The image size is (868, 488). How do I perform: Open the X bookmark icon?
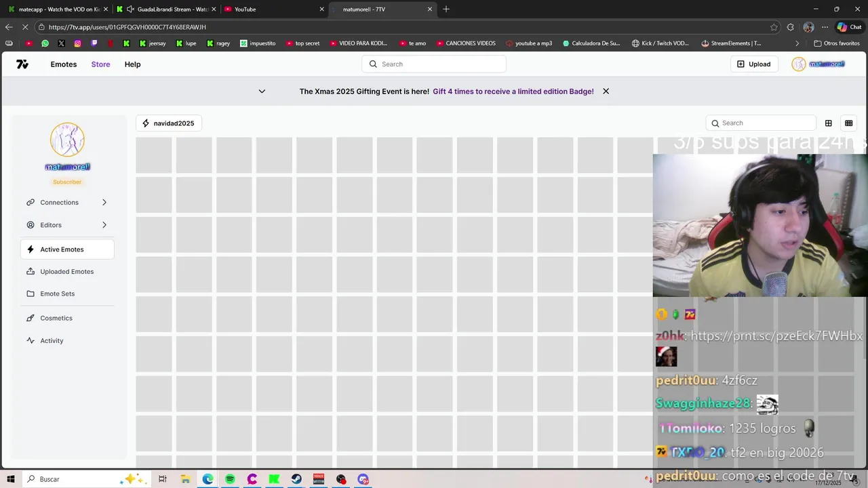point(61,43)
